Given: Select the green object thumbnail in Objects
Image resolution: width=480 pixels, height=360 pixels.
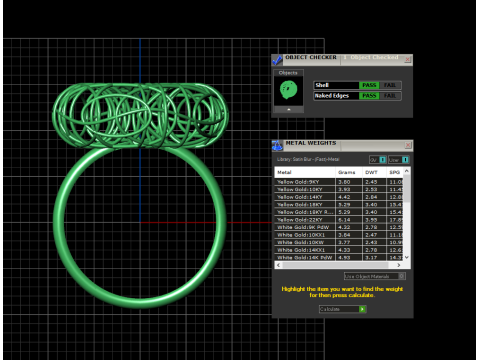Looking at the screenshot, I should pyautogui.click(x=288, y=90).
